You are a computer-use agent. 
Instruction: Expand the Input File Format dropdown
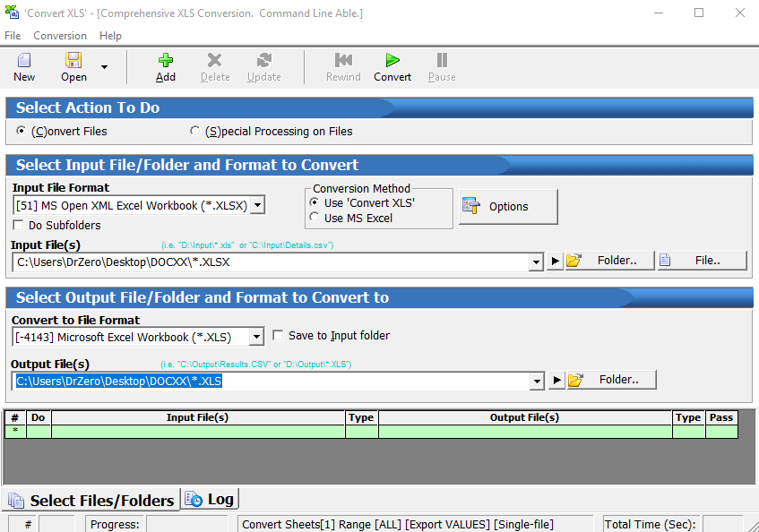click(x=258, y=205)
